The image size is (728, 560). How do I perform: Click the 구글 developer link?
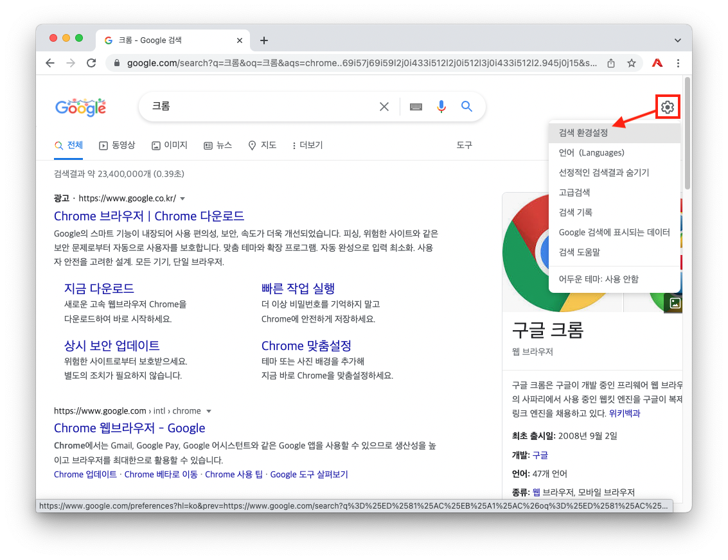point(540,455)
